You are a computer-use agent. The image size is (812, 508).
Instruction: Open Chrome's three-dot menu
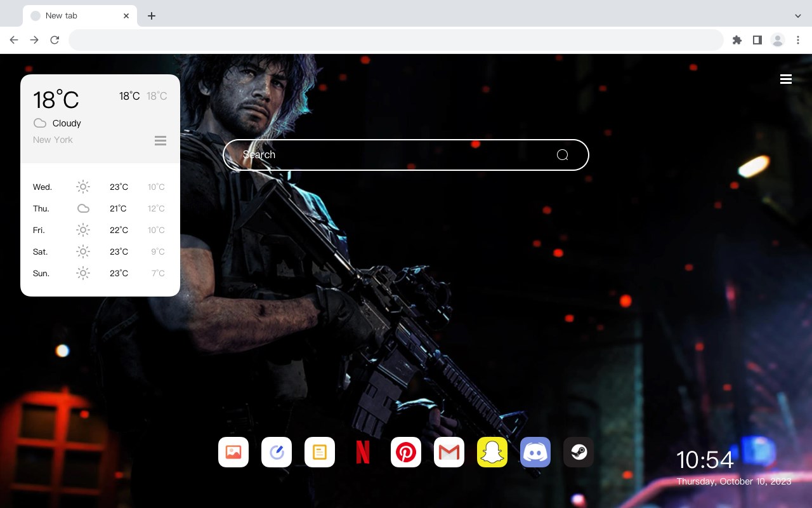coord(798,40)
